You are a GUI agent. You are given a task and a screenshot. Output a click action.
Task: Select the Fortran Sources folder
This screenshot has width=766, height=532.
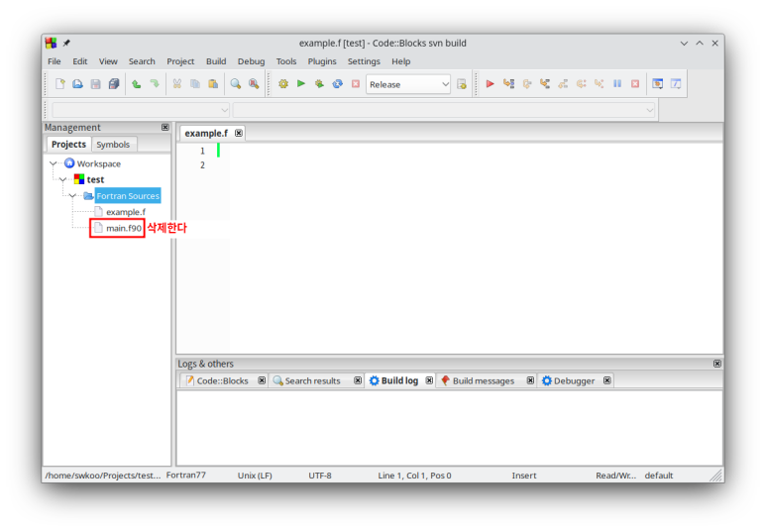pos(128,196)
